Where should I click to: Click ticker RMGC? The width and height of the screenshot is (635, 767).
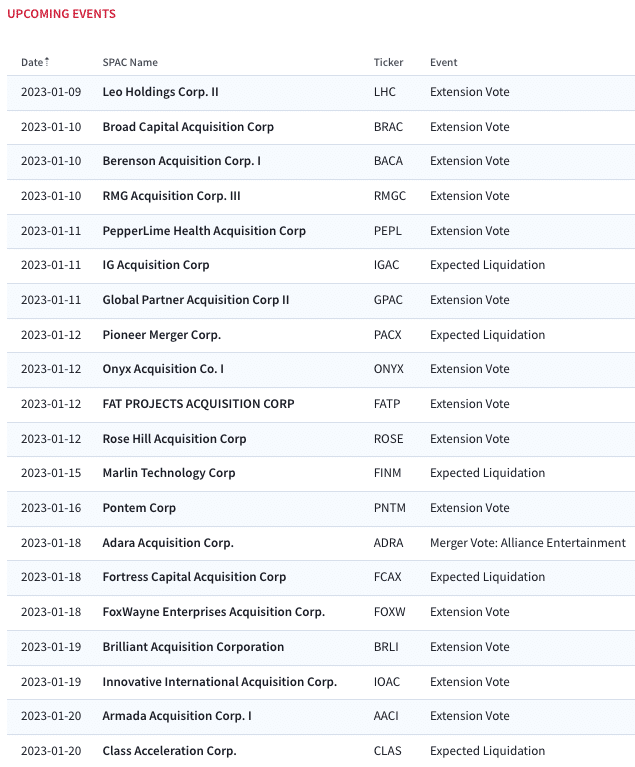pos(390,196)
